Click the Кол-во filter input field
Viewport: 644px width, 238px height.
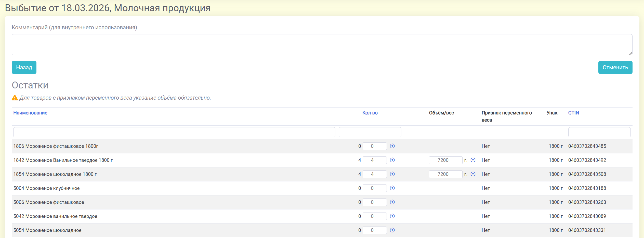[x=370, y=132]
